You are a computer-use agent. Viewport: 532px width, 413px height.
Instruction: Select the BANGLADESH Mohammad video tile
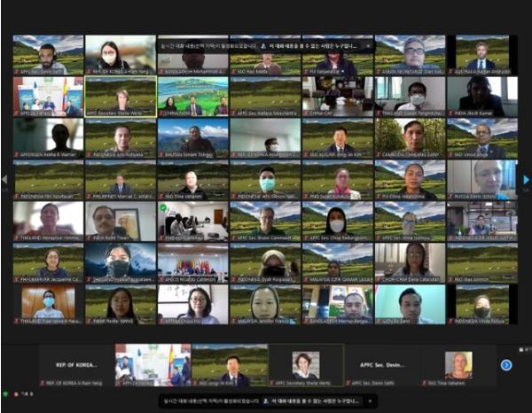(x=192, y=54)
